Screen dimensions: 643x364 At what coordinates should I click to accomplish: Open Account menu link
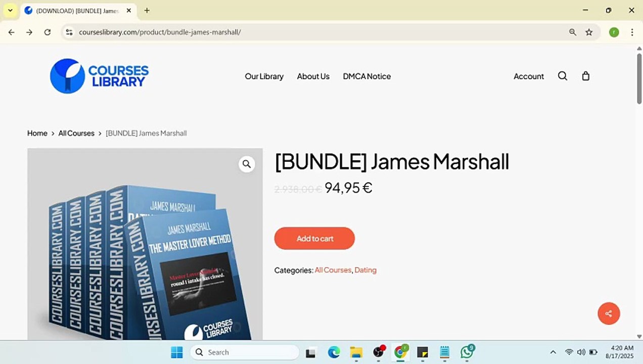[x=529, y=76]
